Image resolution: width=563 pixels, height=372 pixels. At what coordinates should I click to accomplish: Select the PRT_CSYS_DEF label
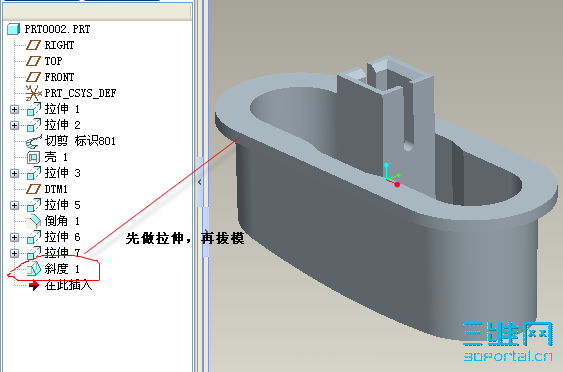pyautogui.click(x=80, y=93)
